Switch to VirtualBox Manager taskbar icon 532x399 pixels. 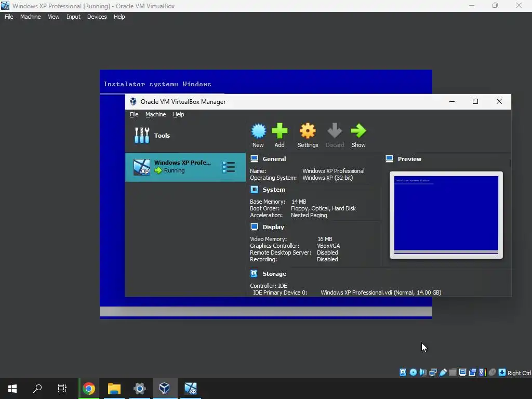click(165, 389)
